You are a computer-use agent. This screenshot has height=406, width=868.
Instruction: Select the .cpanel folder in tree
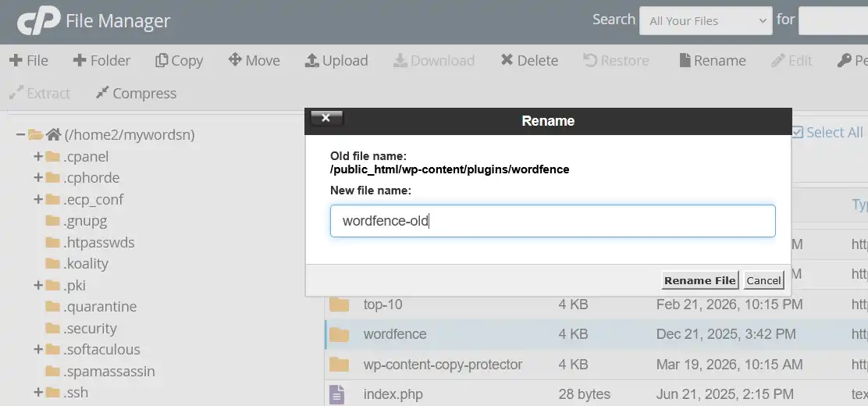(x=86, y=156)
